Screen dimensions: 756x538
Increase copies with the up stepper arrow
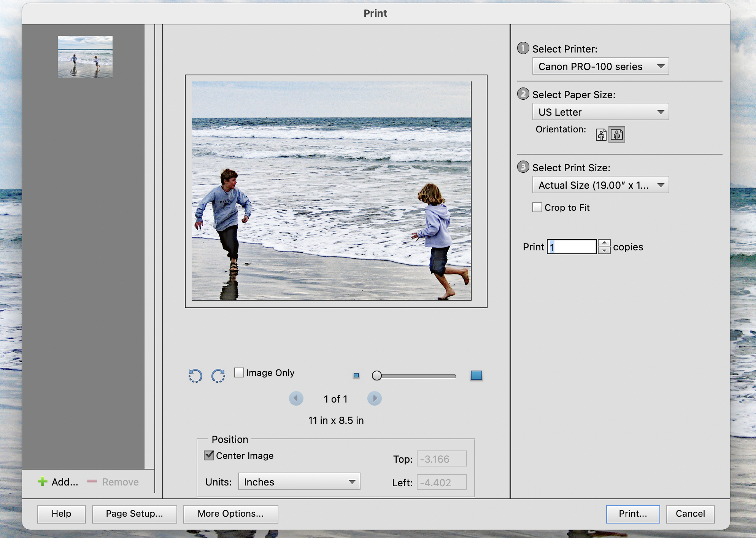604,243
